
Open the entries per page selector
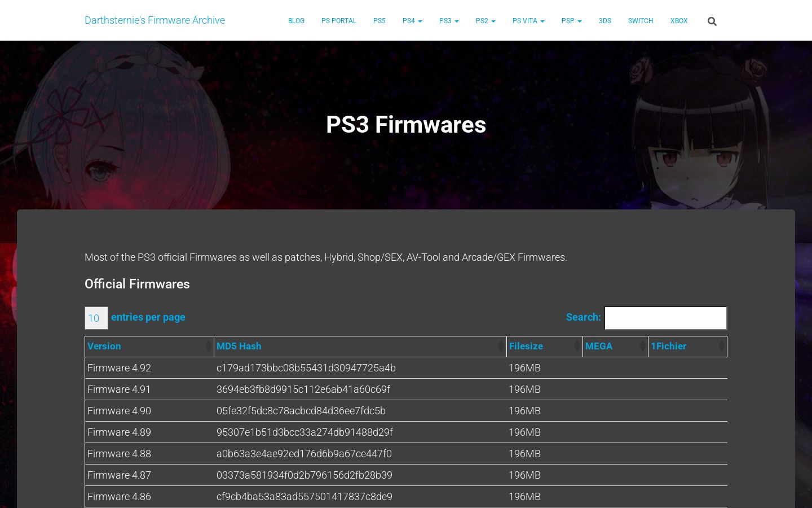[96, 318]
